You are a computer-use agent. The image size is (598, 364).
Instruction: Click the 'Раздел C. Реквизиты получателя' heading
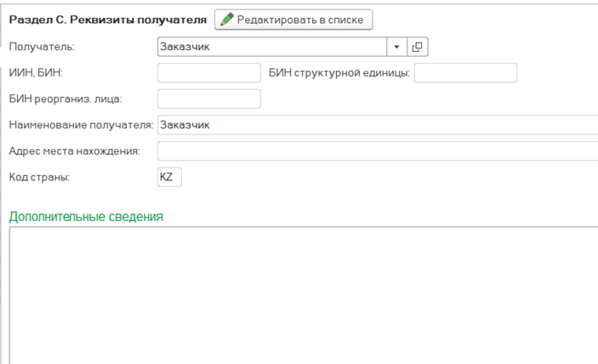[107, 20]
